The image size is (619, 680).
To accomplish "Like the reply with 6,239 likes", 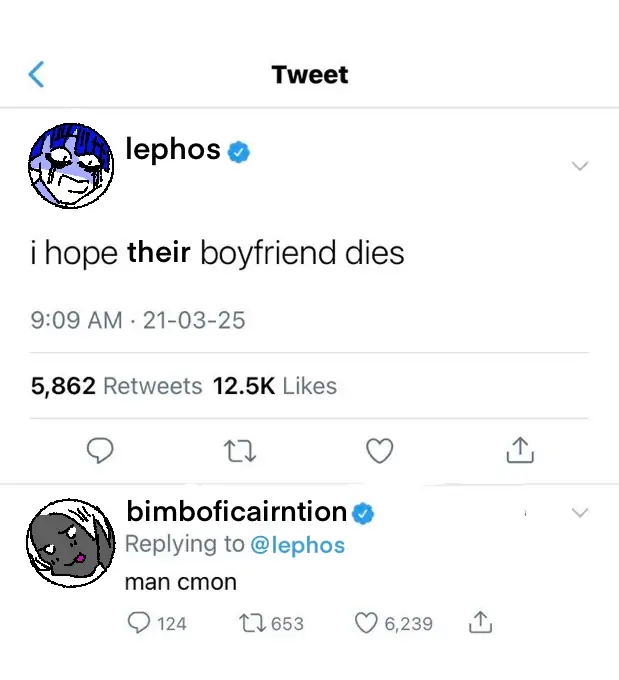I will point(368,623).
